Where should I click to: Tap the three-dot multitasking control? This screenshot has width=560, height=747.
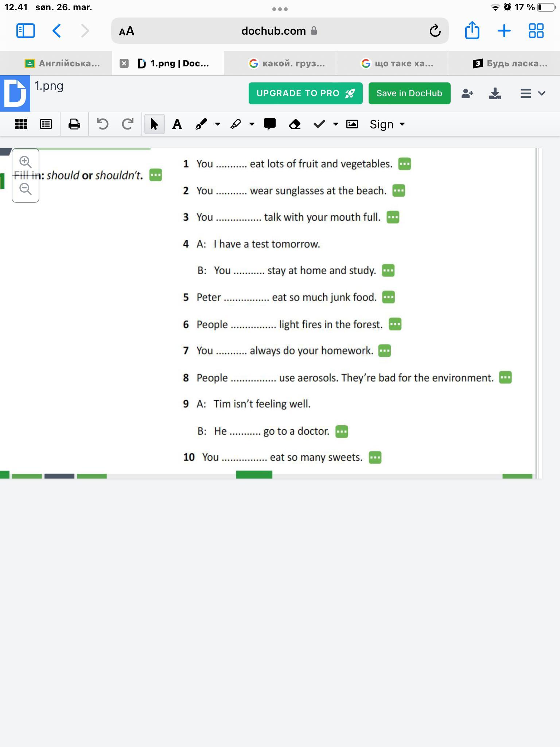[280, 9]
